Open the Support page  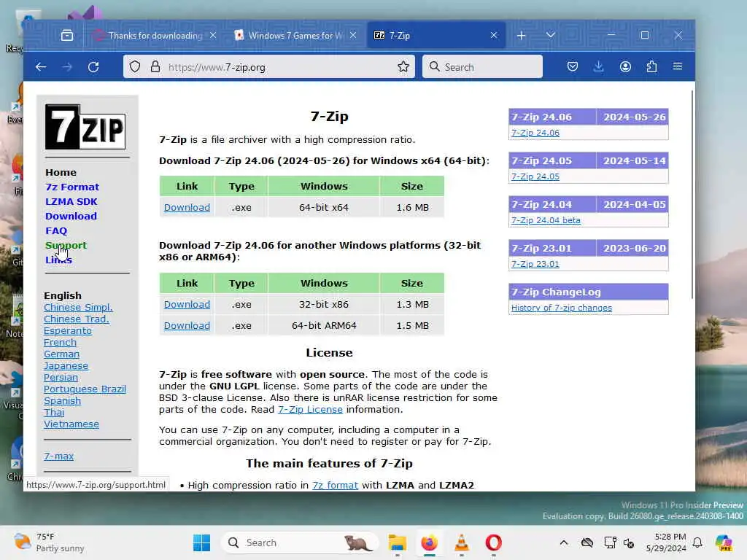click(66, 245)
